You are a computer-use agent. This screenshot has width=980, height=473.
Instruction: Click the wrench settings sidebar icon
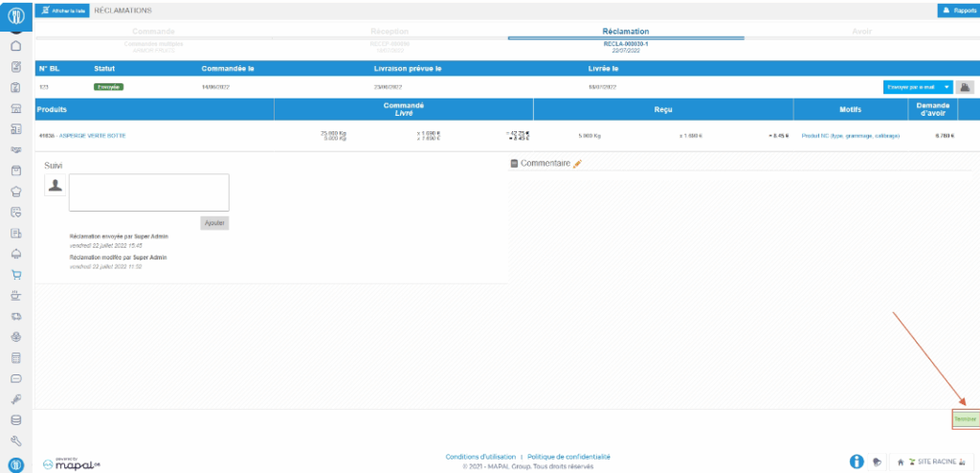pos(16,441)
